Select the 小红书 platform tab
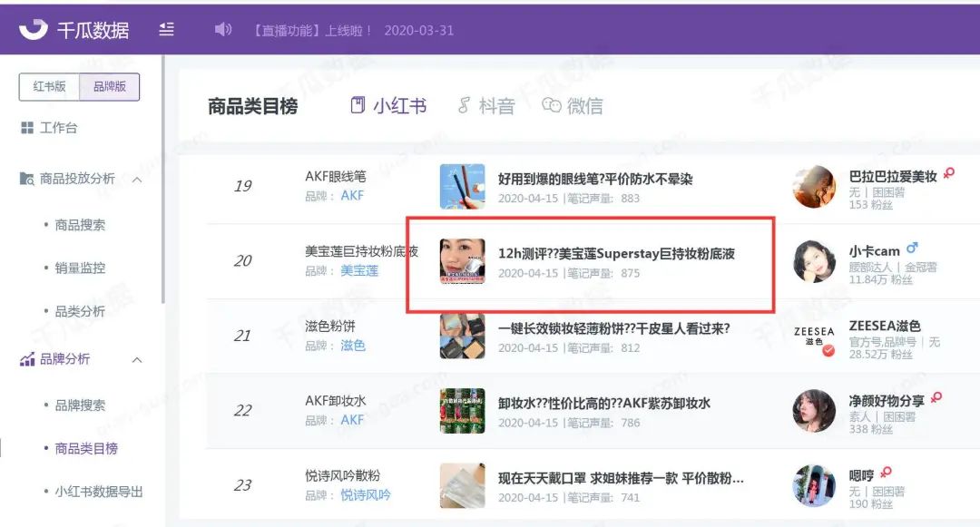The image size is (980, 527). coord(388,106)
